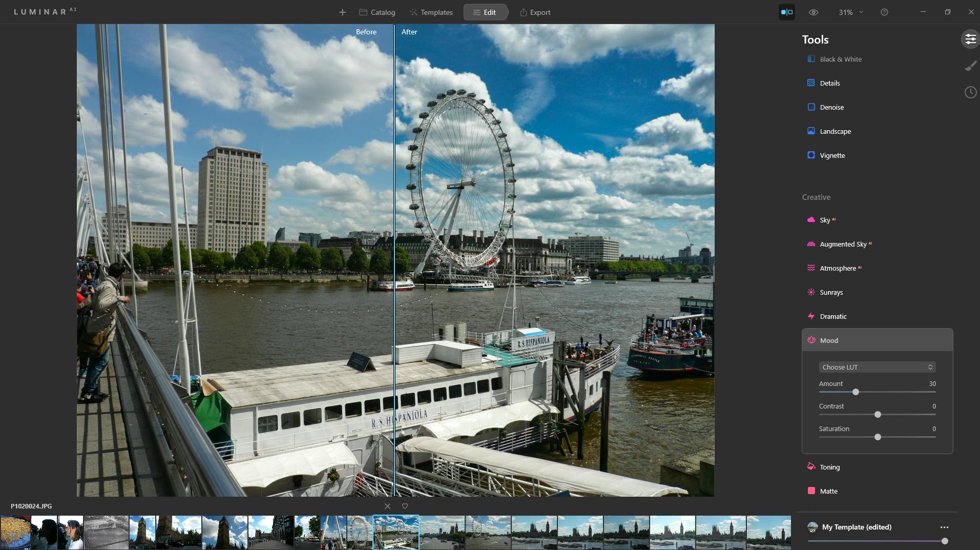
Task: Click the plus icon to add photos
Action: 342,12
